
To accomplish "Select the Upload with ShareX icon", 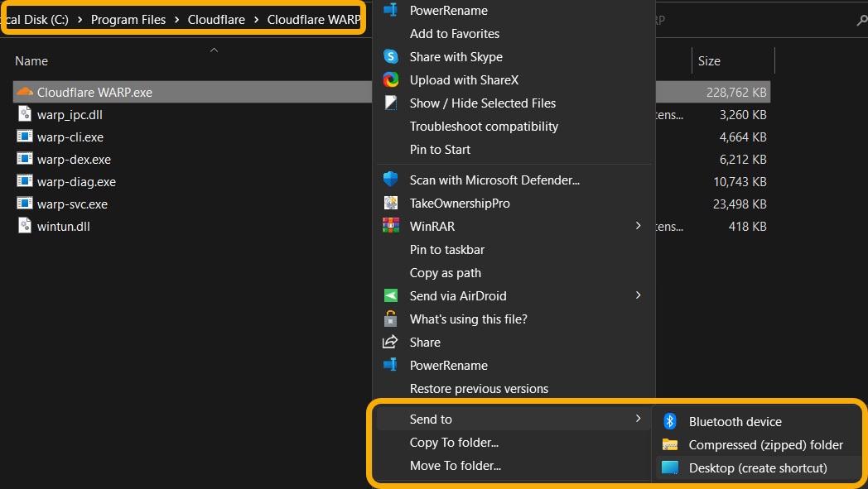I will (390, 79).
